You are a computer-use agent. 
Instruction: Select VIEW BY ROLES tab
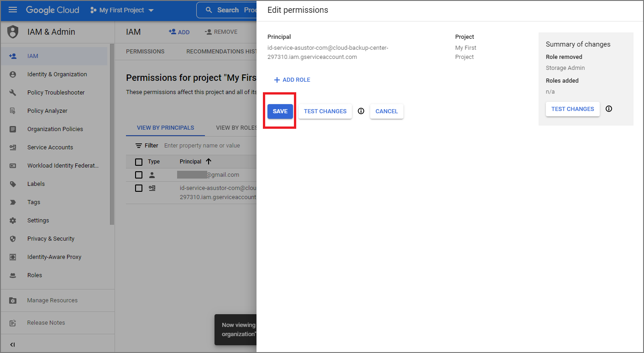(236, 128)
